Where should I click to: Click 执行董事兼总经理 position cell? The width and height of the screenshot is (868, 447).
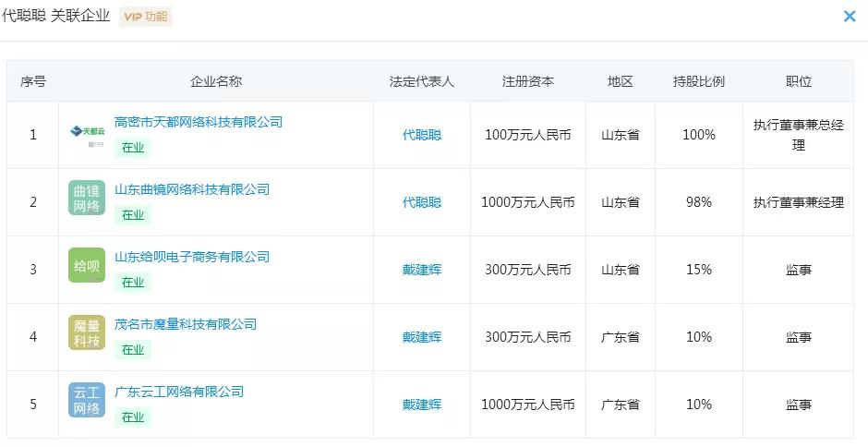point(798,135)
